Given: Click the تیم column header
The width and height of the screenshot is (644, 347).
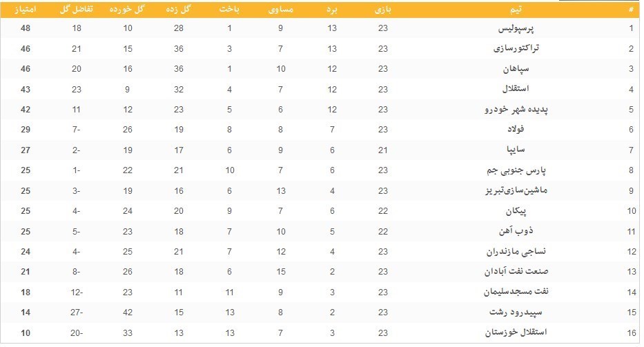Looking at the screenshot, I should (x=515, y=9).
